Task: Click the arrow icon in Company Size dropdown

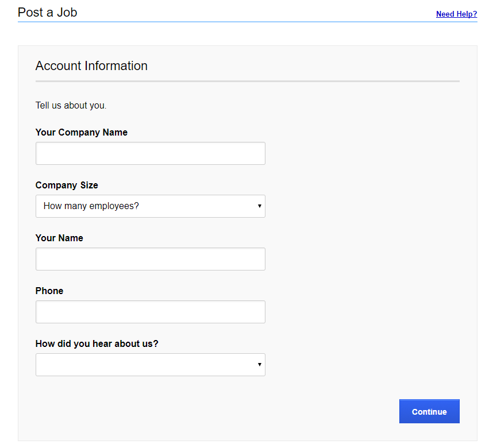Action: 260,206
